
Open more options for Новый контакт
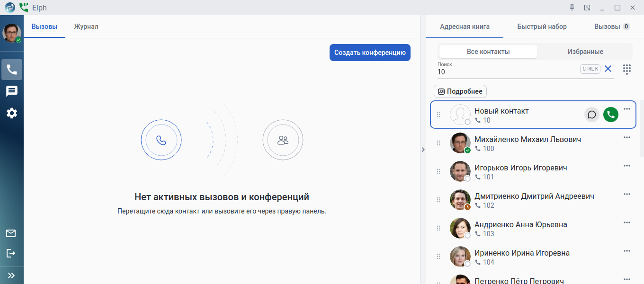627,109
